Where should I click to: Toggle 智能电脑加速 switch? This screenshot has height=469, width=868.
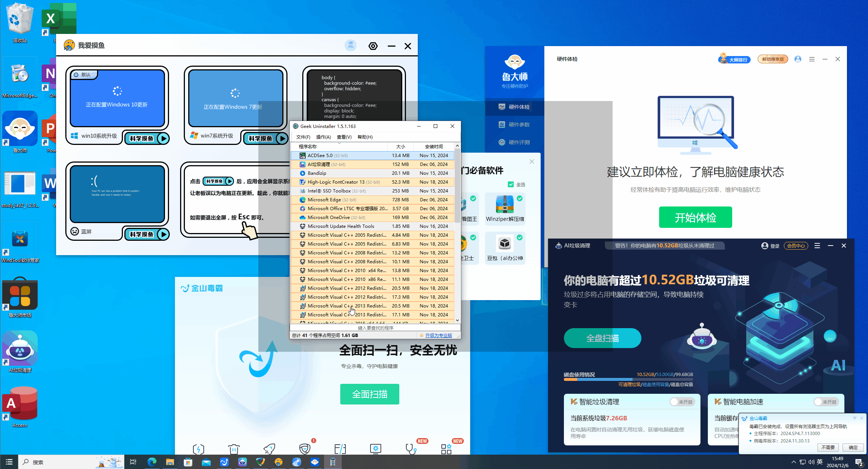[x=826, y=402]
